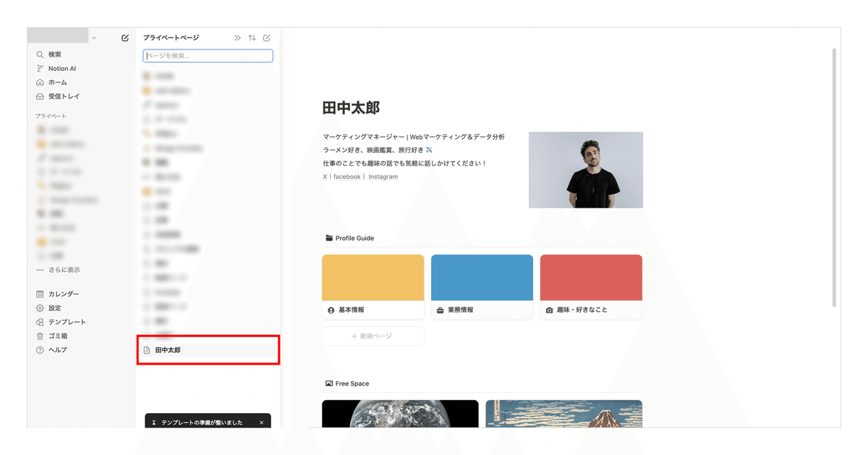Image resolution: width=868 pixels, height=455 pixels.
Task: Click the プライベート section header
Action: [x=51, y=116]
